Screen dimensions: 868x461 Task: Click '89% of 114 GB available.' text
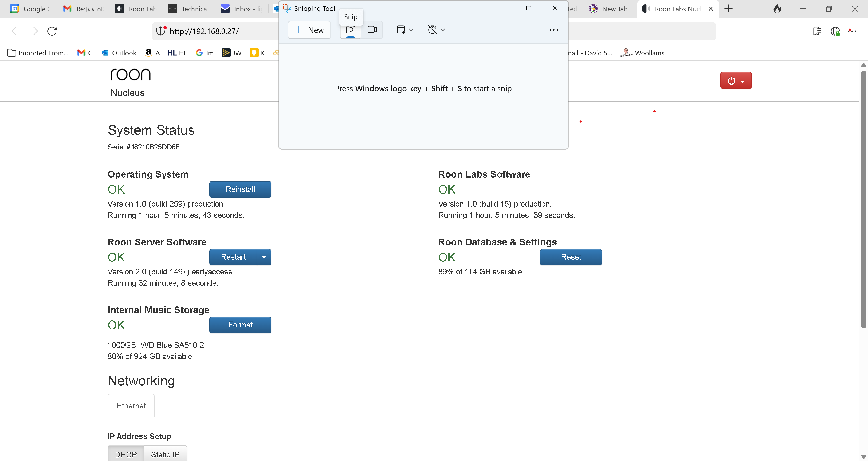[481, 272]
